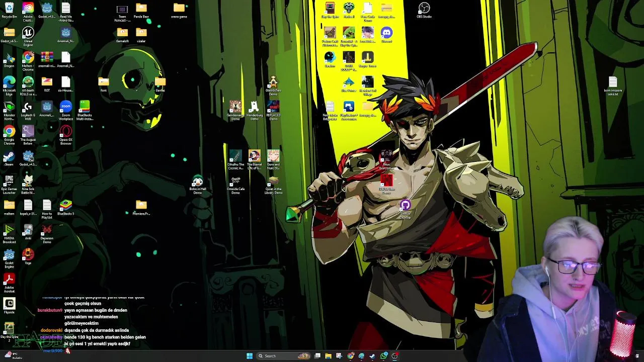Open File Explorer from taskbar
The image size is (644, 362).
click(x=328, y=356)
